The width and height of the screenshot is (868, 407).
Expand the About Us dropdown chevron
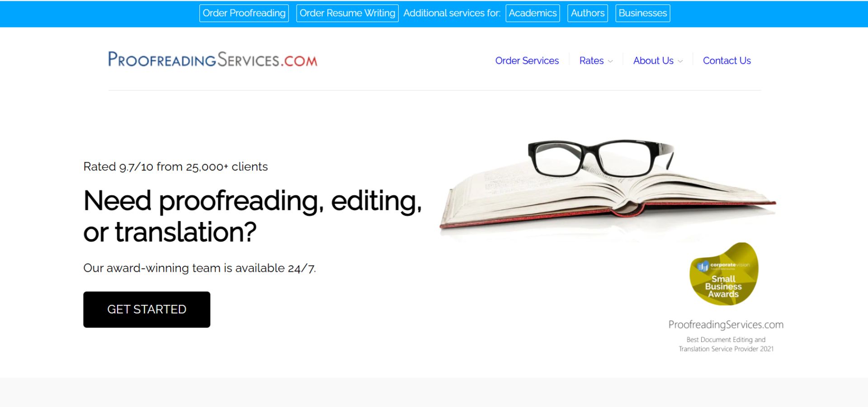(x=680, y=61)
